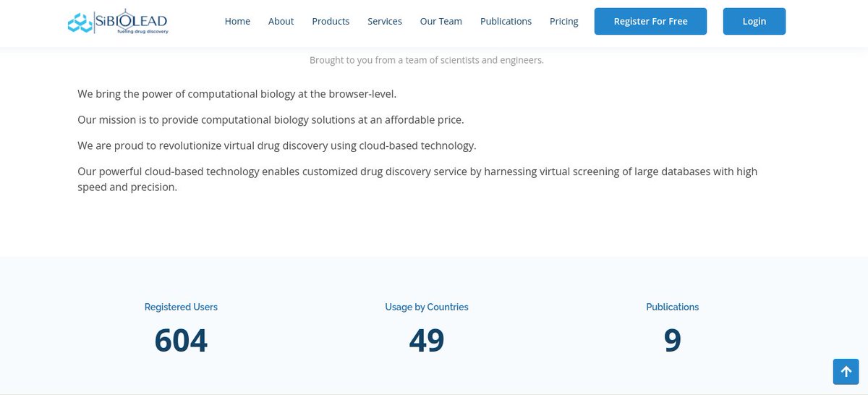Click the 'Our powerful cloud-based technology' paragraph
This screenshot has height=395, width=868.
[x=417, y=179]
